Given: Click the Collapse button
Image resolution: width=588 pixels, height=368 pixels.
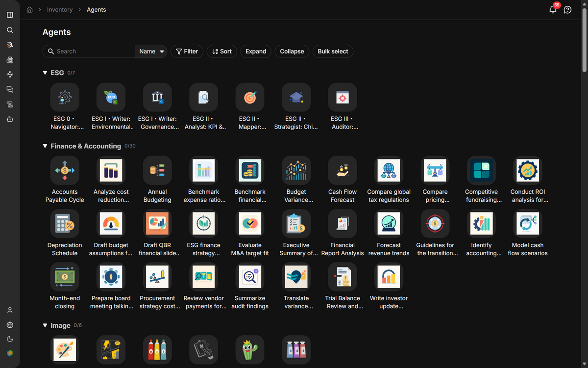Looking at the screenshot, I should pos(292,51).
